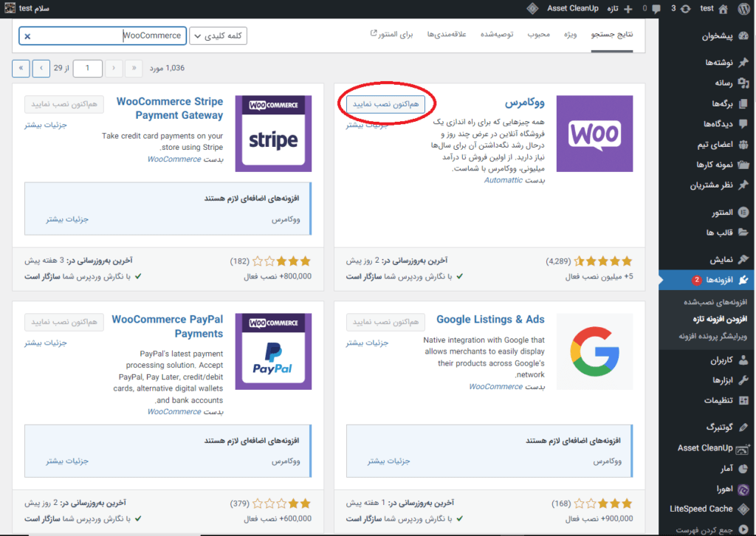Click the media icon beside رسانه
The image size is (756, 536).
[x=743, y=83]
